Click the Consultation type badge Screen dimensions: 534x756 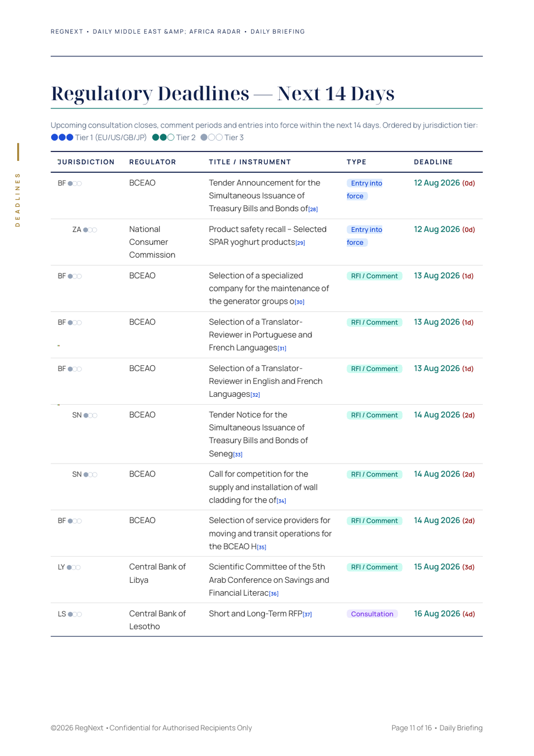pyautogui.click(x=372, y=614)
